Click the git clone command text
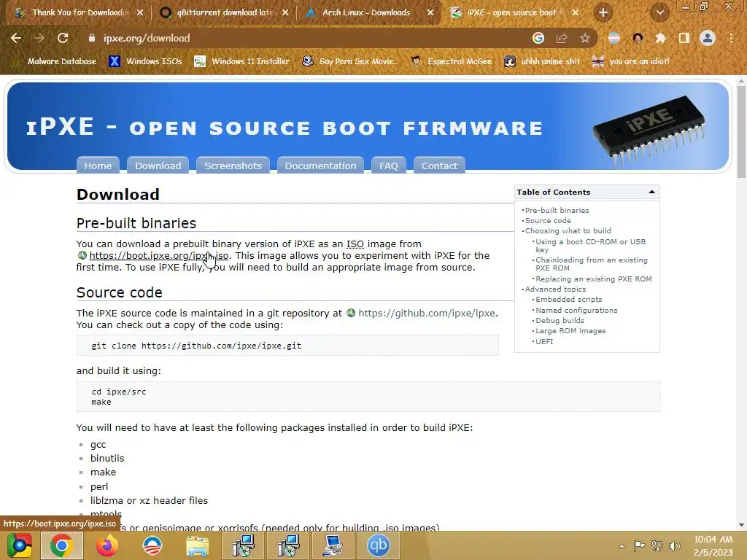The width and height of the screenshot is (747, 560). coord(196,346)
